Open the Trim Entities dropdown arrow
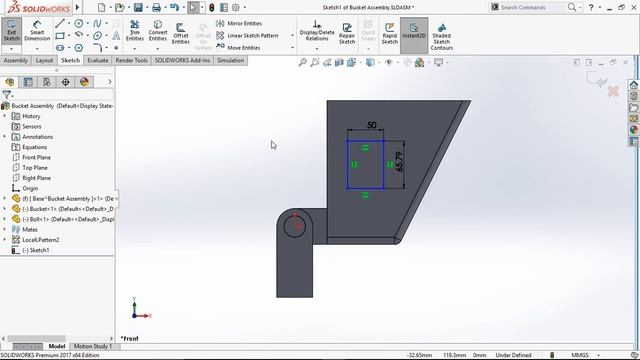 134,49
